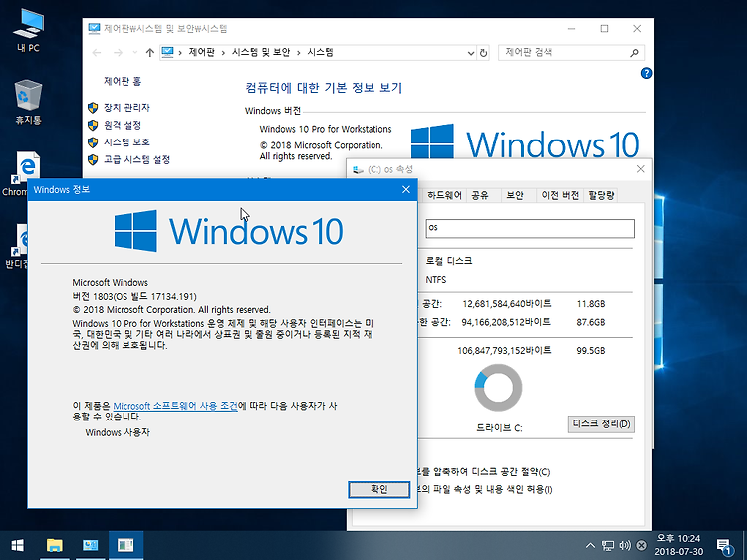Click shield icon beside 장치 관리자

click(93, 108)
